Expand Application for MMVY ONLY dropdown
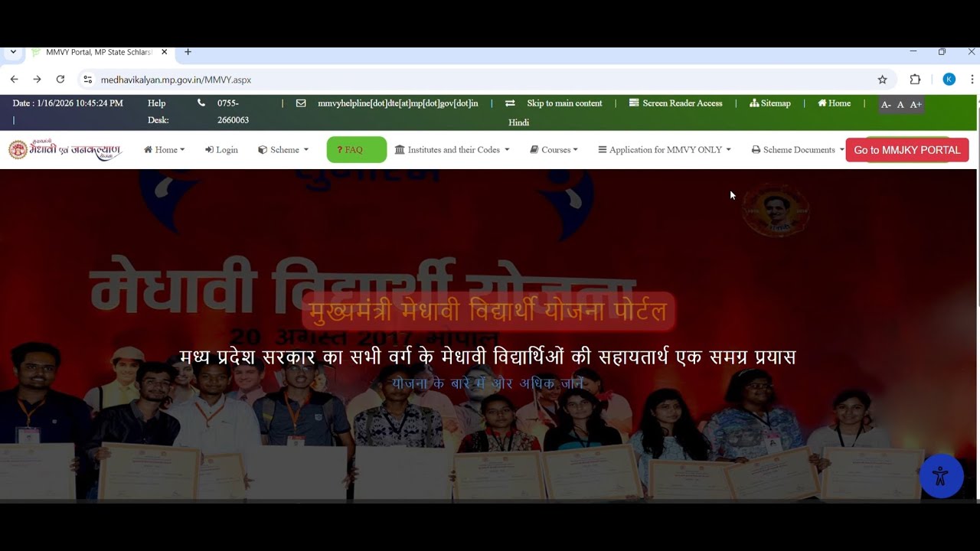Image resolution: width=980 pixels, height=551 pixels. coord(665,150)
